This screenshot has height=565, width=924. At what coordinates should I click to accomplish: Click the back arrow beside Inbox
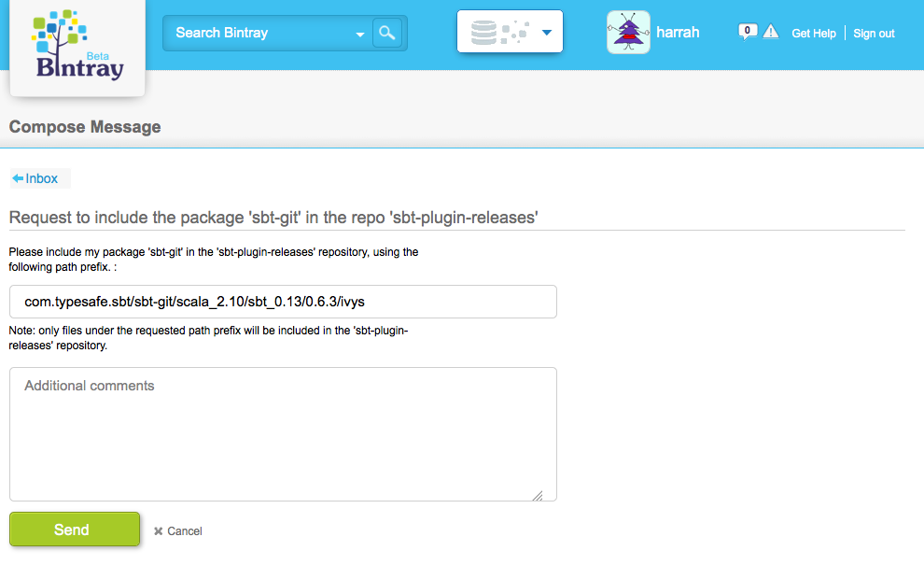pos(18,178)
